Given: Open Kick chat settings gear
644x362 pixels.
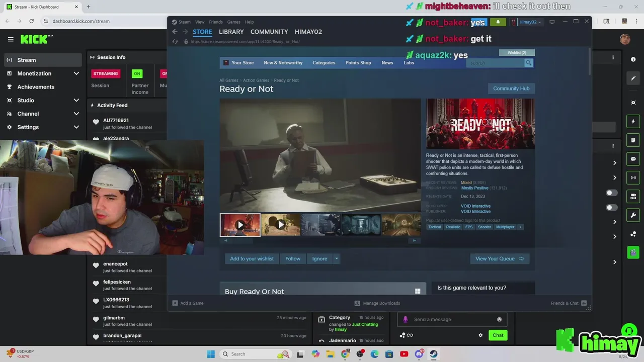Looking at the screenshot, I should (480, 335).
